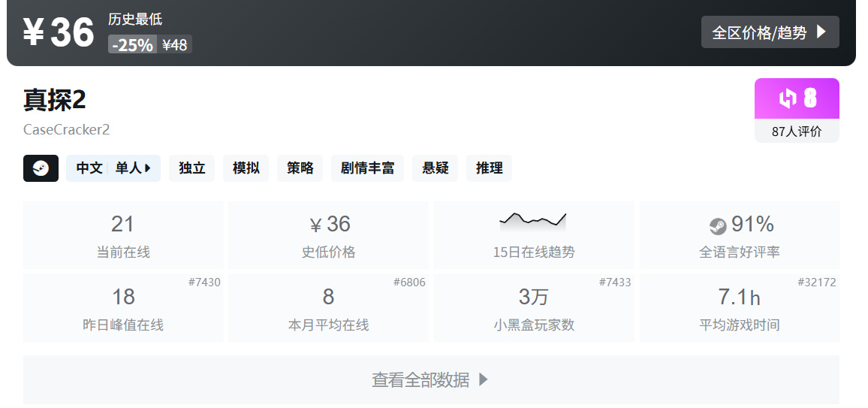Expand the 中文 单人 language tag

113,168
